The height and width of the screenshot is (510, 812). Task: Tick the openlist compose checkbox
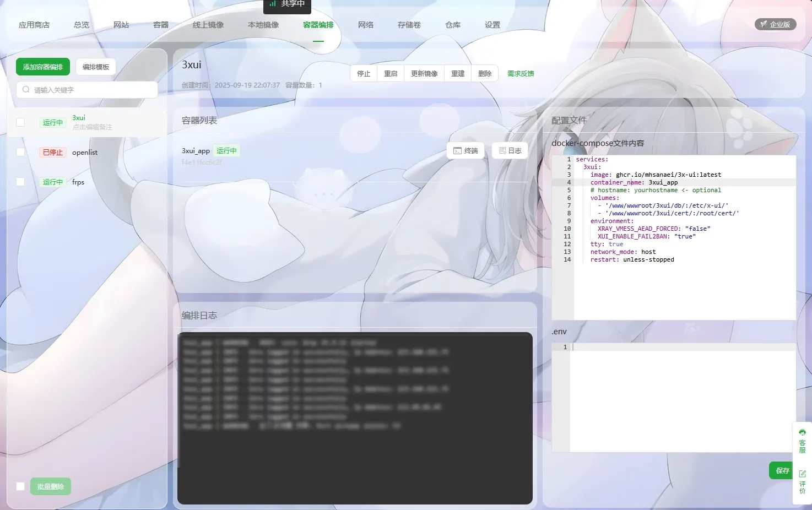click(20, 152)
